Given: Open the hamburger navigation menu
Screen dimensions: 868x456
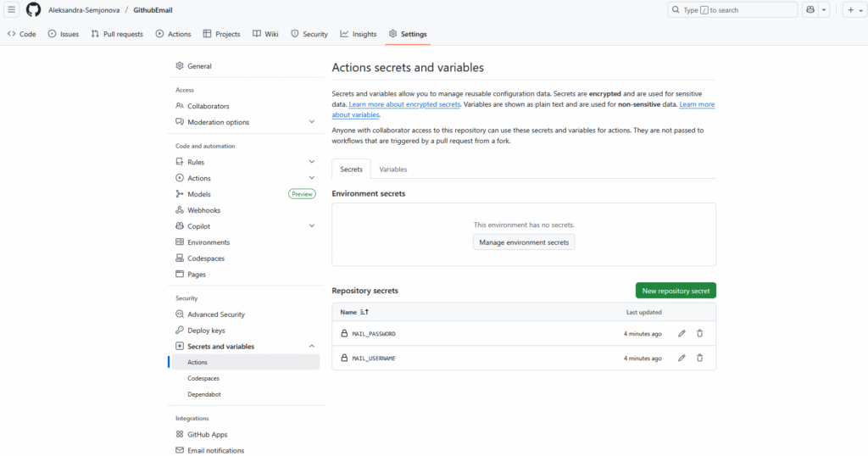Looking at the screenshot, I should pos(11,10).
